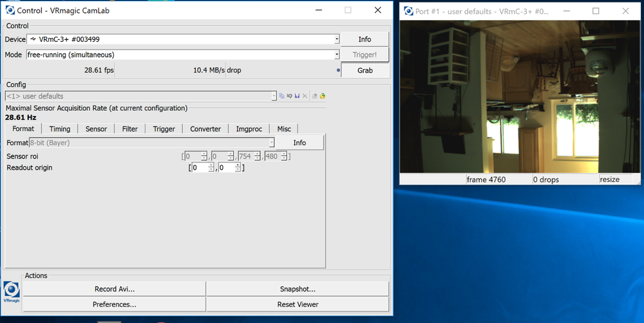The width and height of the screenshot is (644, 323).
Task: Open the Device dropdown showing VRmC-3+ #003499
Action: click(336, 39)
